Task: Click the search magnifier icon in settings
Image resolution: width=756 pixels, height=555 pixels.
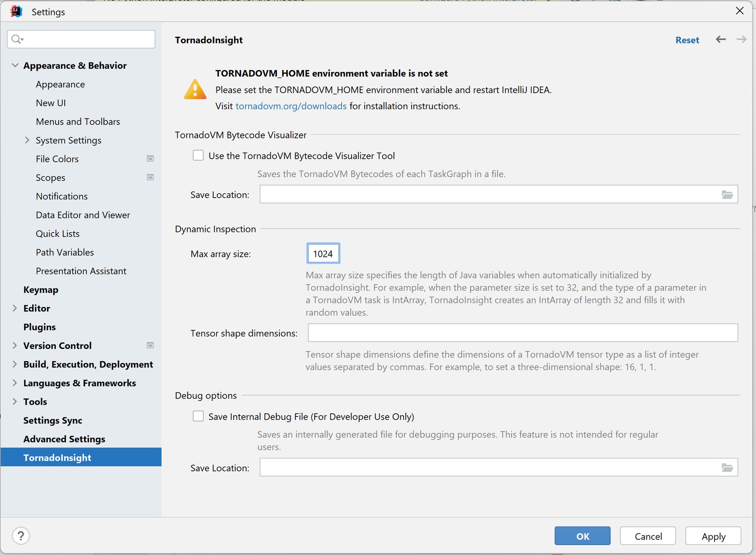Action: [x=17, y=39]
